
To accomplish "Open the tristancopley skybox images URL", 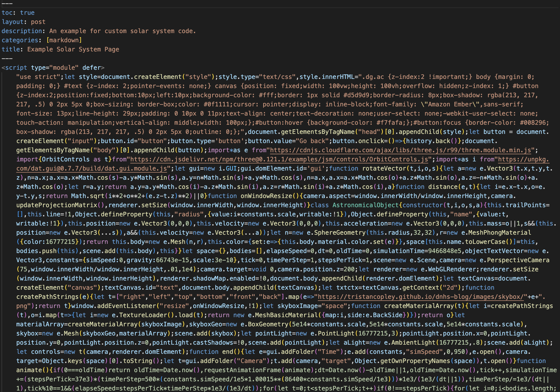I will (421, 297).
